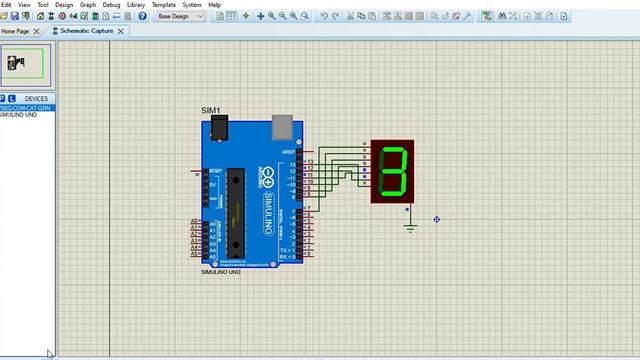Image resolution: width=640 pixels, height=360 pixels.
Task: Click the L library manage button
Action: [x=12, y=98]
